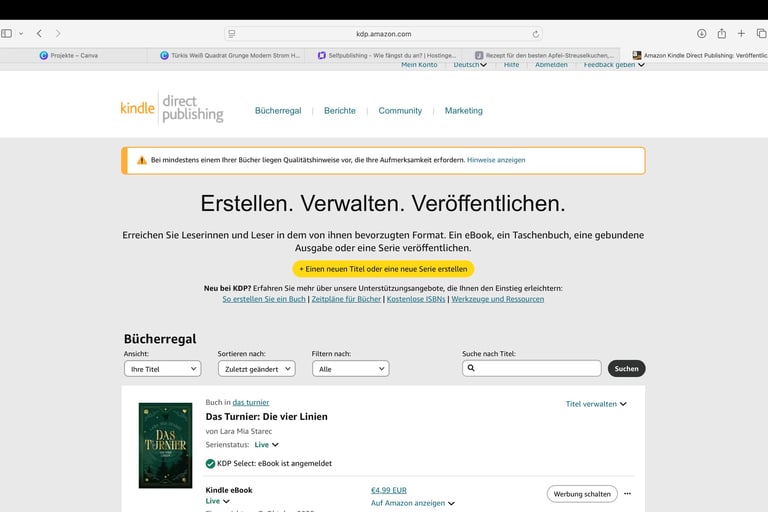This screenshot has width=768, height=512.
Task: Go forward with the forward arrow
Action: point(58,33)
